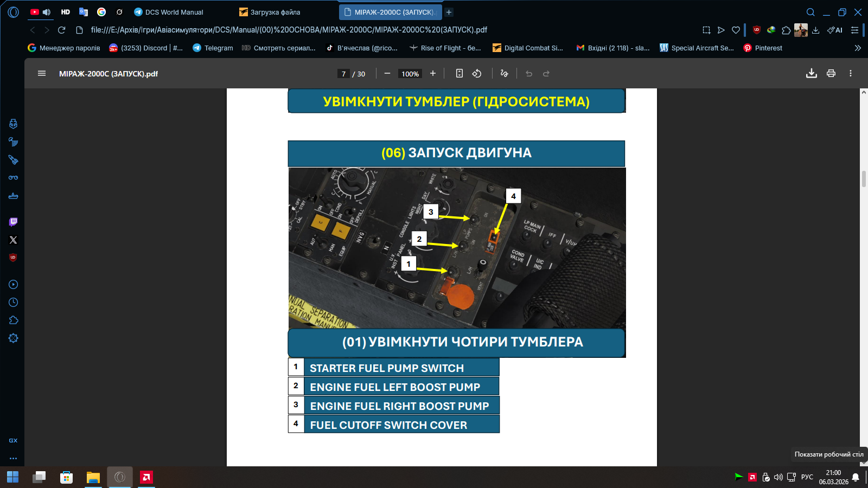Zoom in with the plus button

pos(433,74)
